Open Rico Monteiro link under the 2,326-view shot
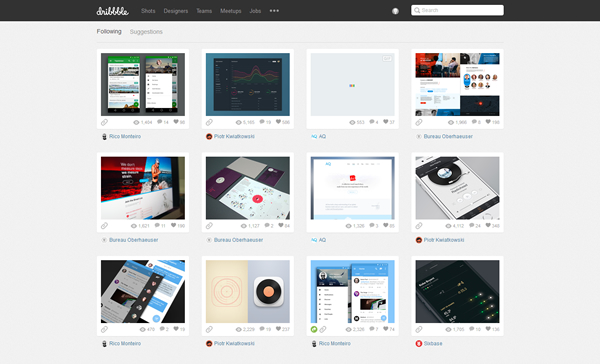 (x=334, y=344)
